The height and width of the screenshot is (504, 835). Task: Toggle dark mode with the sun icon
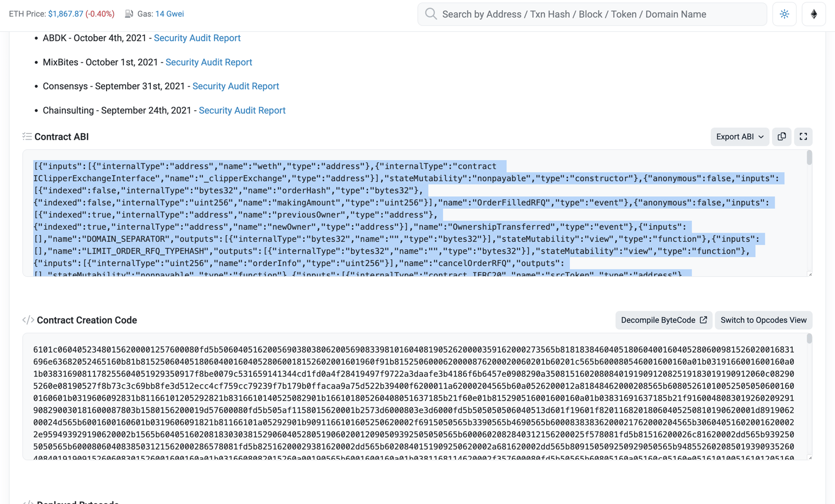click(784, 14)
